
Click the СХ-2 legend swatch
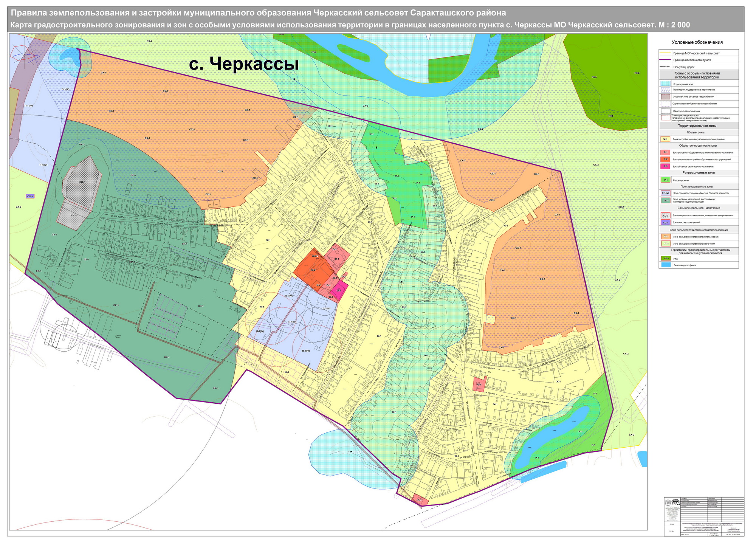tap(665, 243)
